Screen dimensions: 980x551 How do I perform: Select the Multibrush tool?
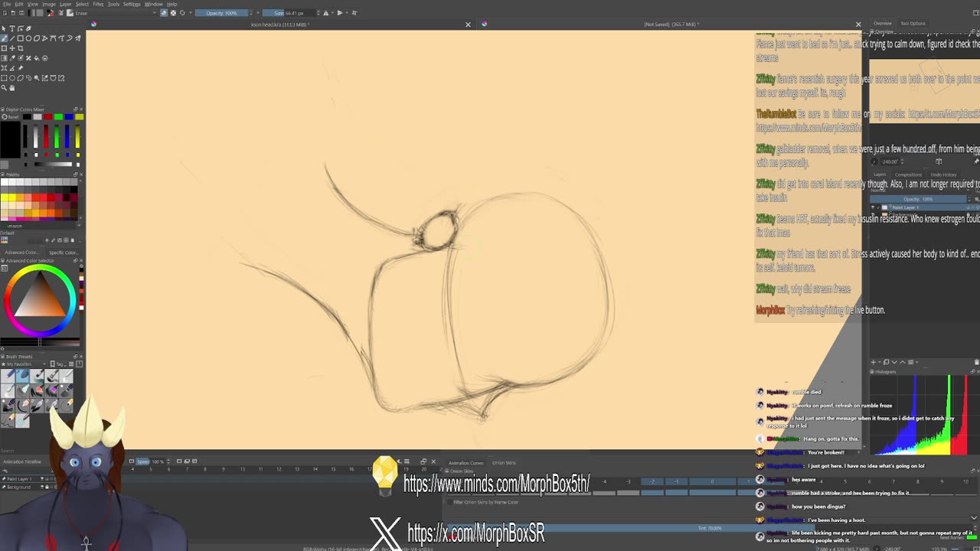(x=77, y=38)
